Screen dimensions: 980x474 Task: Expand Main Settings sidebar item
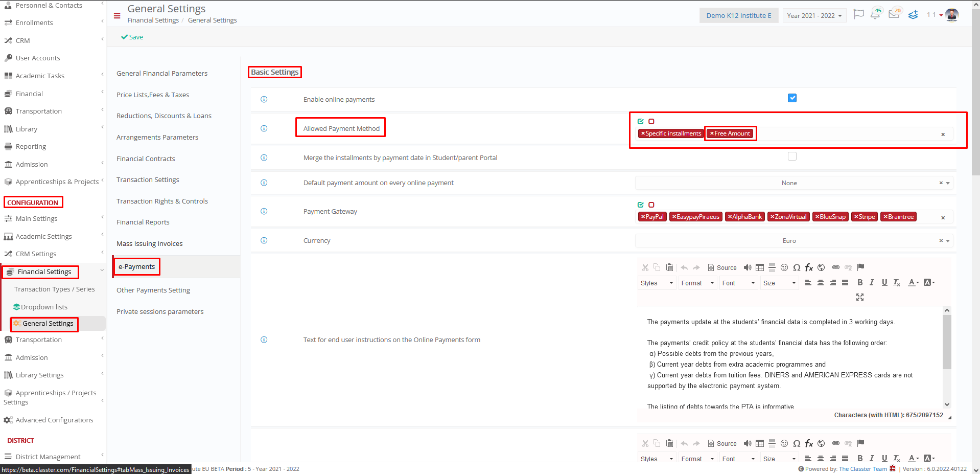53,218
